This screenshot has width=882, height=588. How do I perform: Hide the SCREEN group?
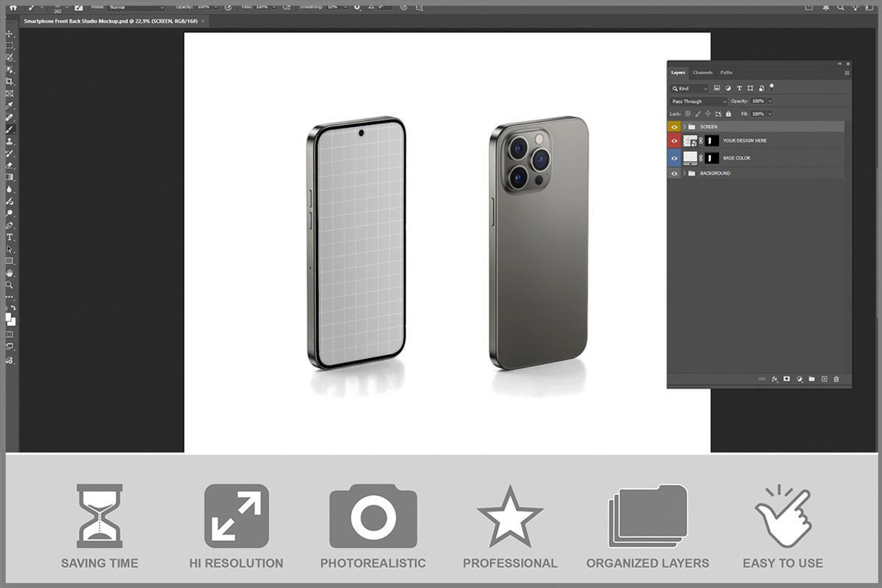[675, 126]
